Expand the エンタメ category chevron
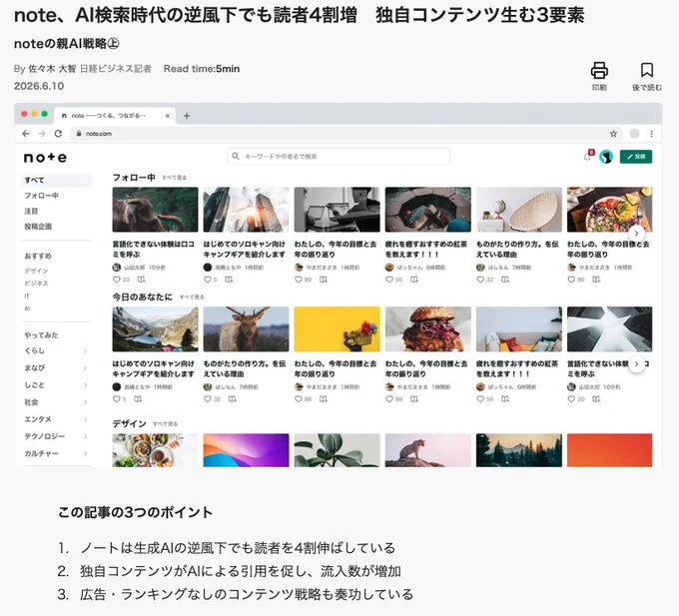Image resolution: width=679 pixels, height=616 pixels. pyautogui.click(x=85, y=419)
